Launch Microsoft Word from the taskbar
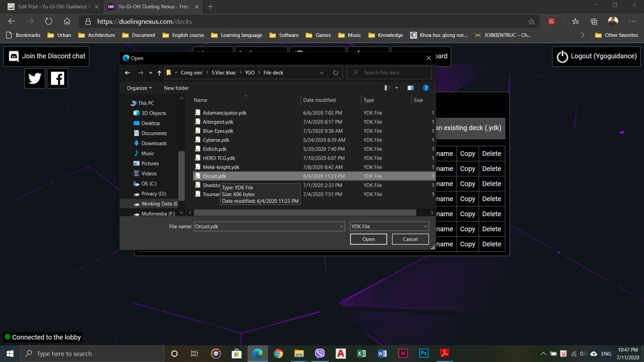Viewport: 644px width, 362px height. (x=382, y=353)
